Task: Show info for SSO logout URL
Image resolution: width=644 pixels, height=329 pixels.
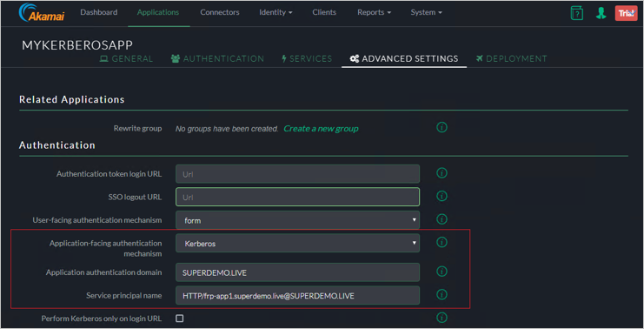Action: (442, 196)
